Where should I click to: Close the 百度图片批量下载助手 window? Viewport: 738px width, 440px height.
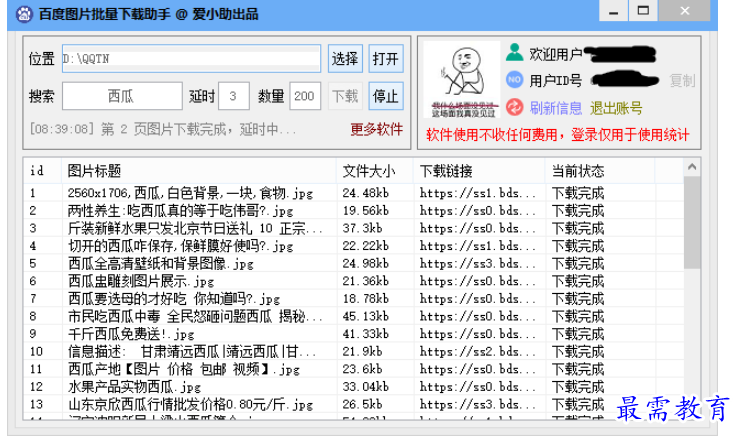tap(684, 11)
